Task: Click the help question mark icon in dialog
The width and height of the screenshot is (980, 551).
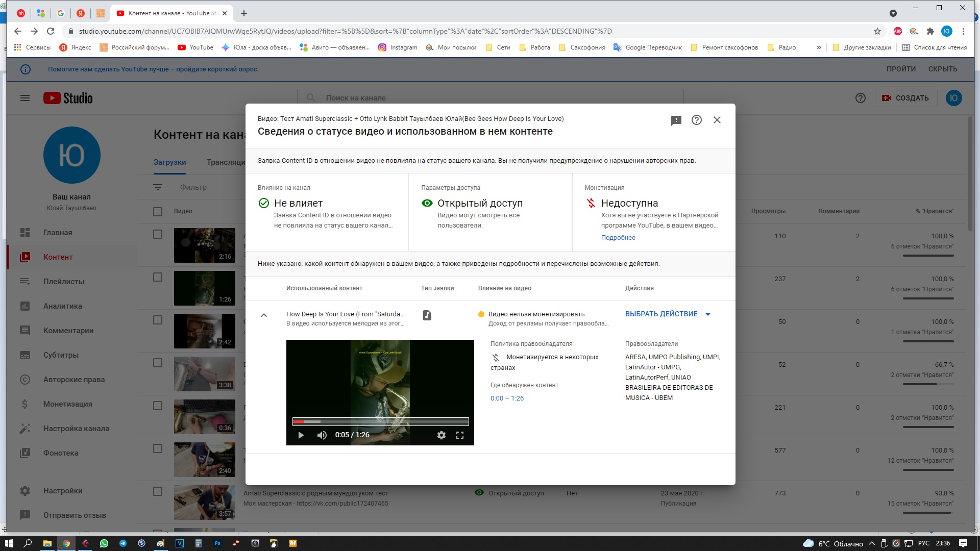Action: pos(696,120)
